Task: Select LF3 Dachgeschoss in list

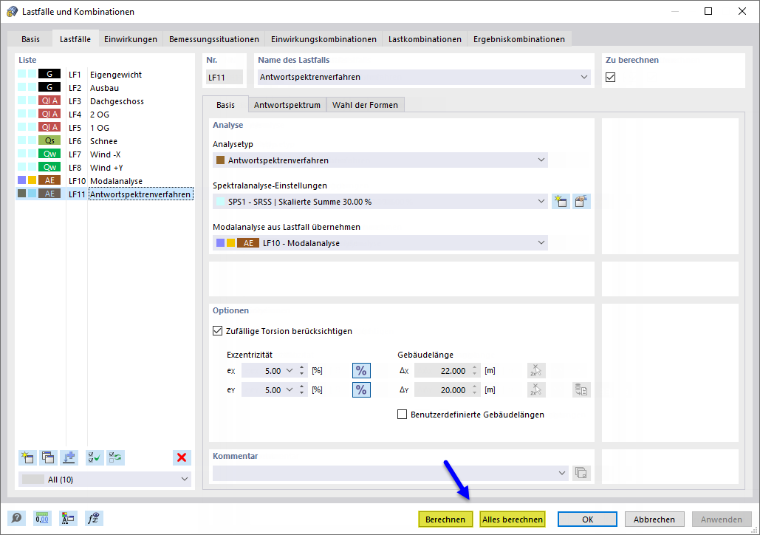Action: coord(105,101)
